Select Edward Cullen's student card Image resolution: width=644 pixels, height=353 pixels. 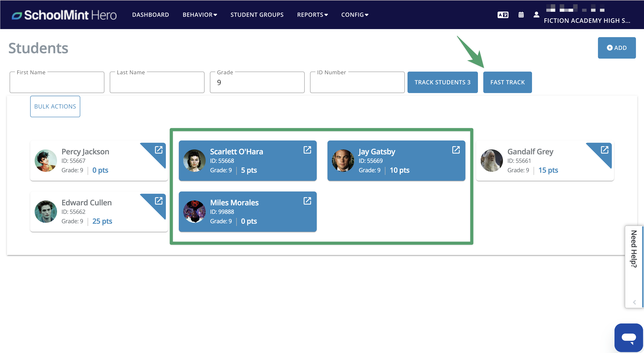coord(99,212)
